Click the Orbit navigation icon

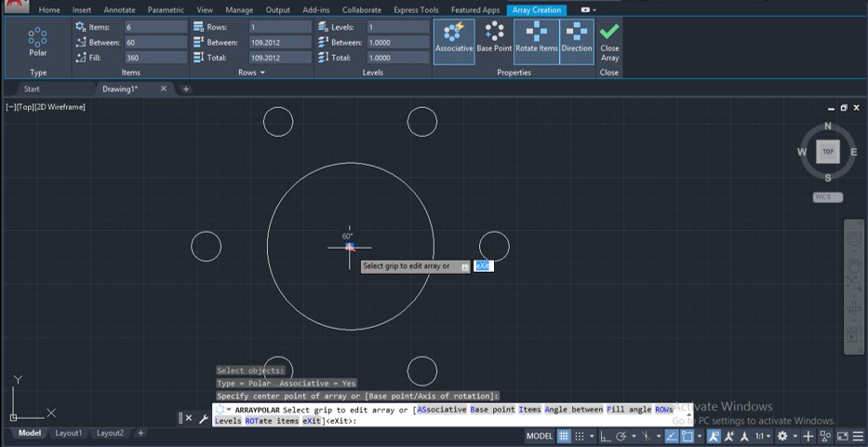click(854, 308)
